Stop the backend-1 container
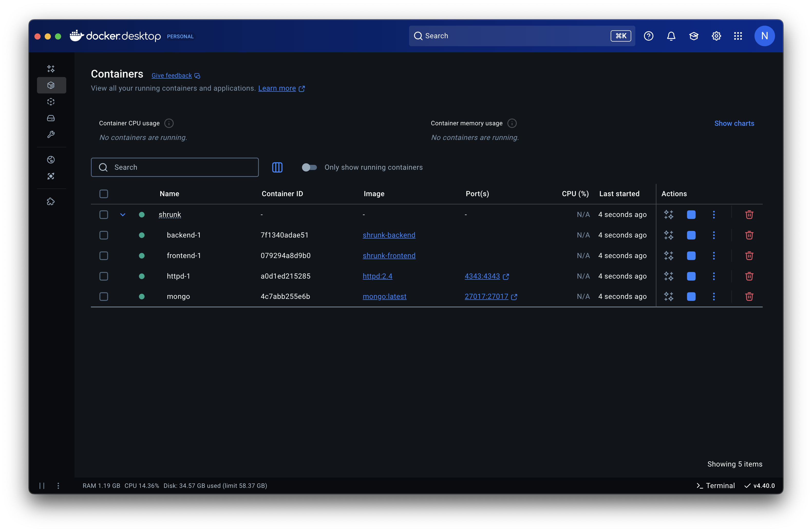This screenshot has height=532, width=812. (x=691, y=235)
